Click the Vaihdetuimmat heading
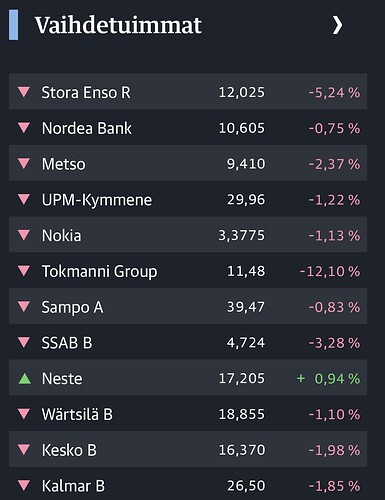 point(118,25)
